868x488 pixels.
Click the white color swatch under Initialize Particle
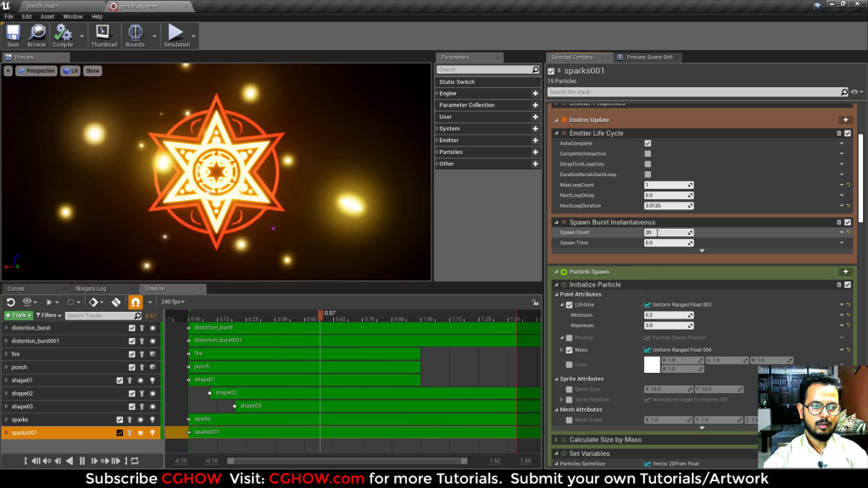[x=651, y=364]
